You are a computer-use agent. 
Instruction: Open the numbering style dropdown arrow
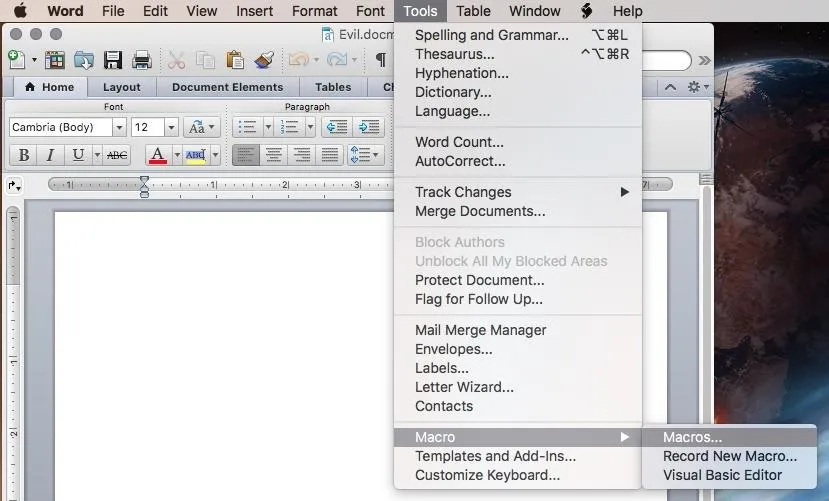point(310,127)
